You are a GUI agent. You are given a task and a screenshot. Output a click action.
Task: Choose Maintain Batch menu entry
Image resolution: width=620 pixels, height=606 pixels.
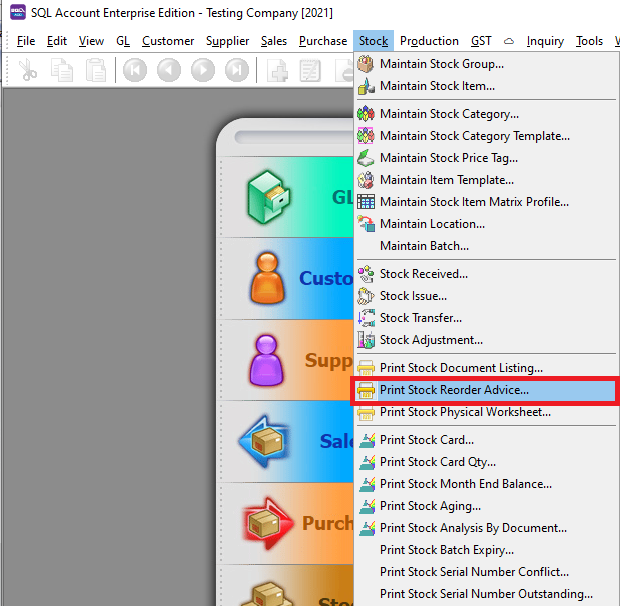coord(424,246)
